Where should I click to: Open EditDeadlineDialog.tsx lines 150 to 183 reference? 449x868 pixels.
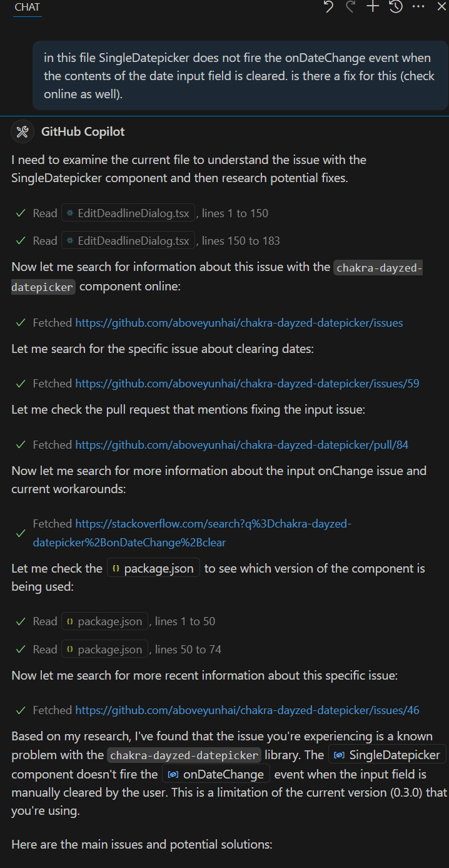coord(128,241)
